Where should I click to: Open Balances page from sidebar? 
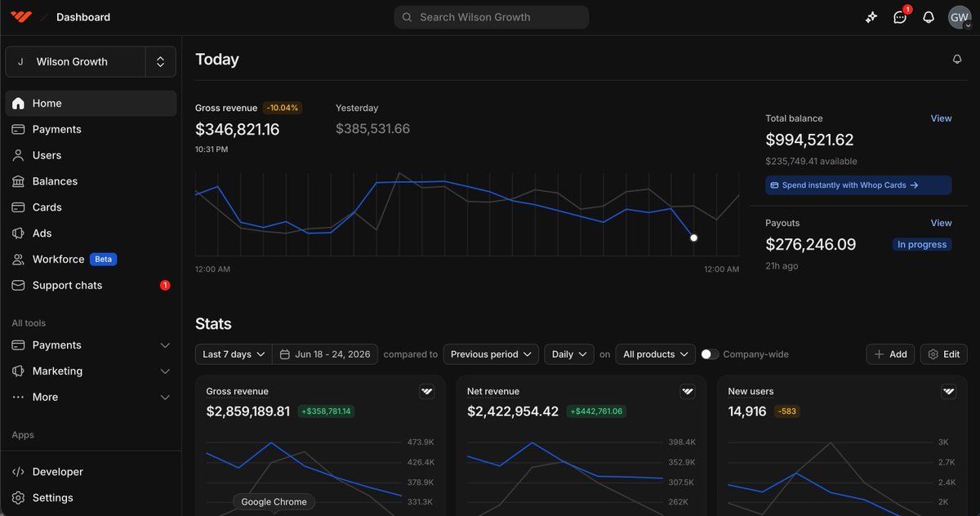pos(91,181)
